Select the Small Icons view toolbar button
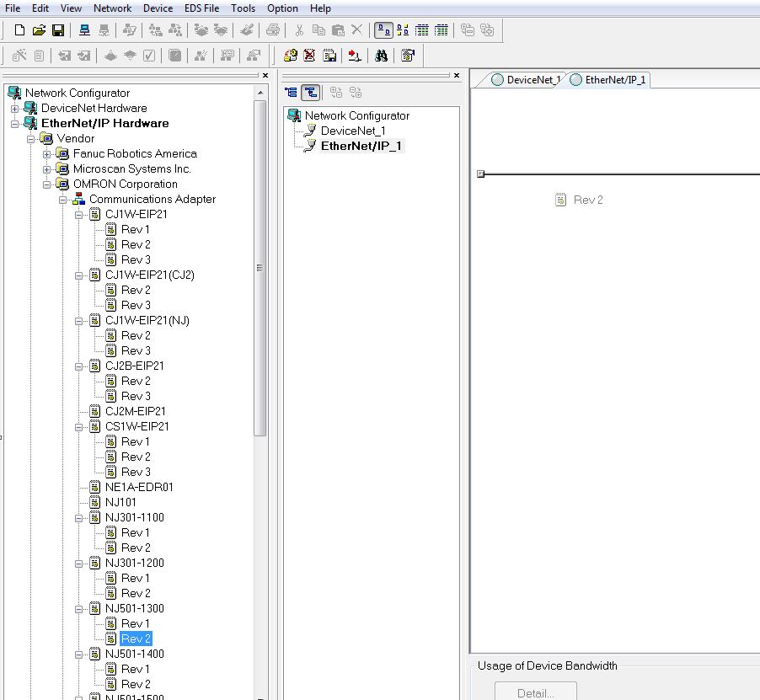The image size is (760, 700). pos(403,30)
